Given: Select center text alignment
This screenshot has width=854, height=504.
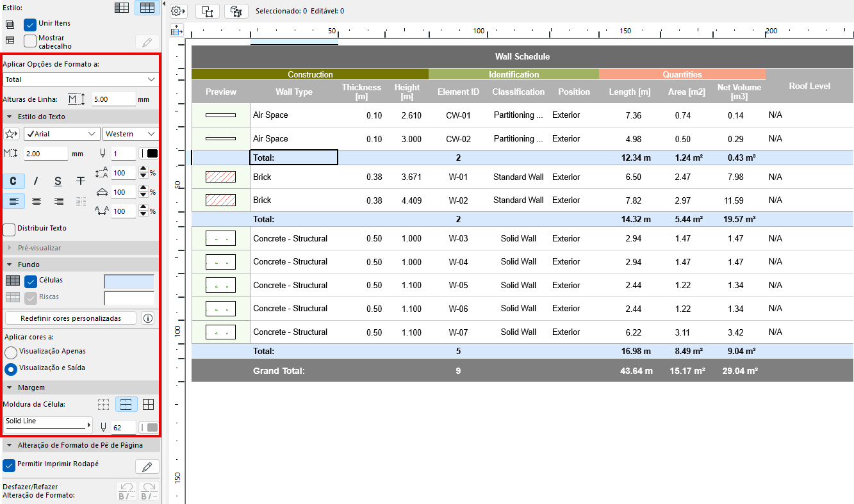Looking at the screenshot, I should [36, 201].
